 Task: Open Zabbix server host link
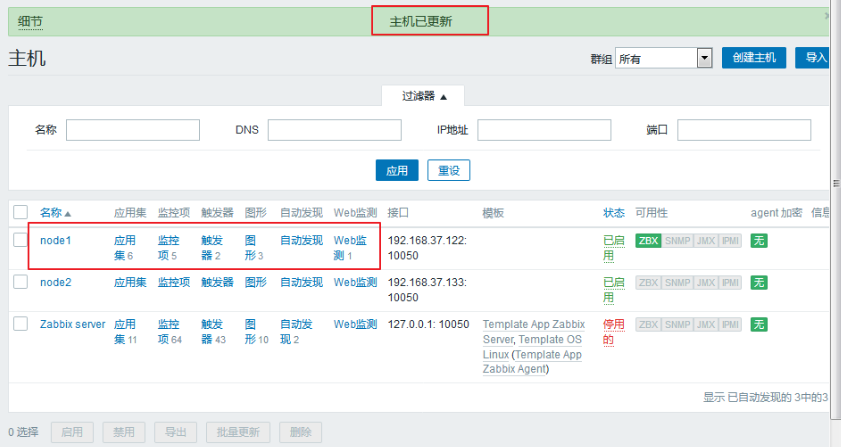click(72, 324)
